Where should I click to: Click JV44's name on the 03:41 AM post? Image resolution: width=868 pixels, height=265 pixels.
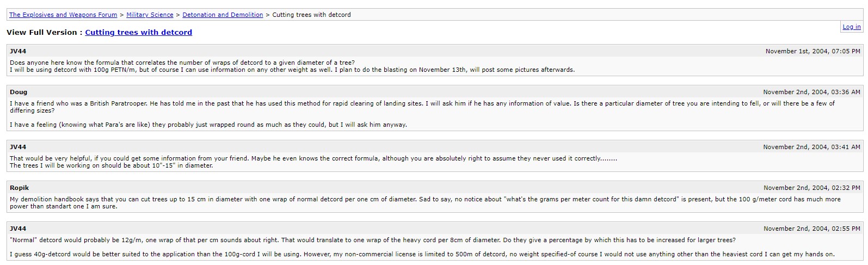pos(18,147)
